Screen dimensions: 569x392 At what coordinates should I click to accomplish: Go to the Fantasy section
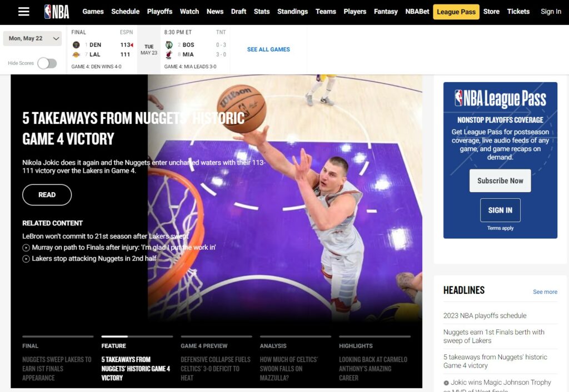(386, 12)
